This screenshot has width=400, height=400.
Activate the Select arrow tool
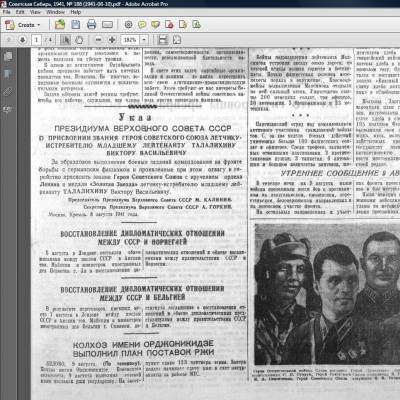65,40
